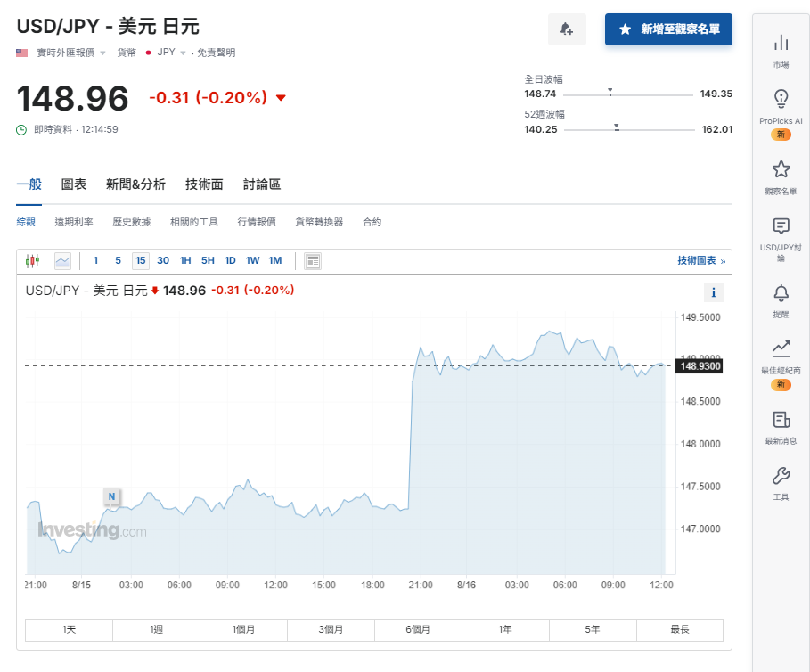The image size is (810, 672).
Task: Switch chart interval to 1D
Action: pos(231,260)
